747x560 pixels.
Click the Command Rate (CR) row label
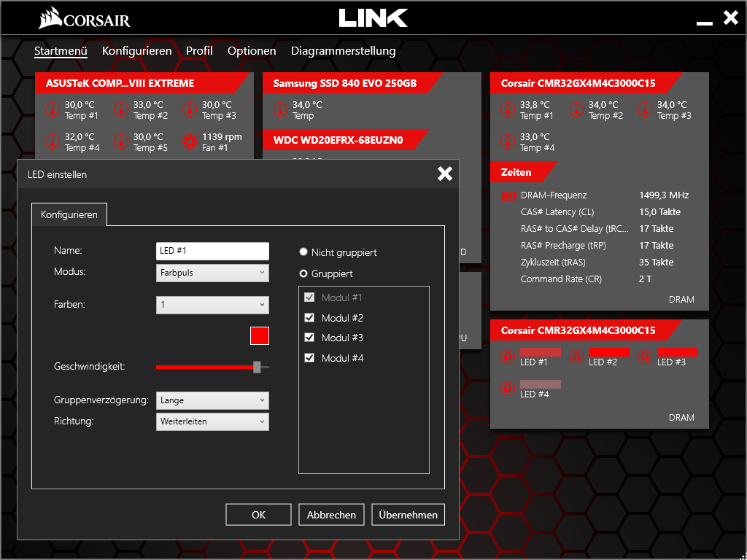coord(561,279)
